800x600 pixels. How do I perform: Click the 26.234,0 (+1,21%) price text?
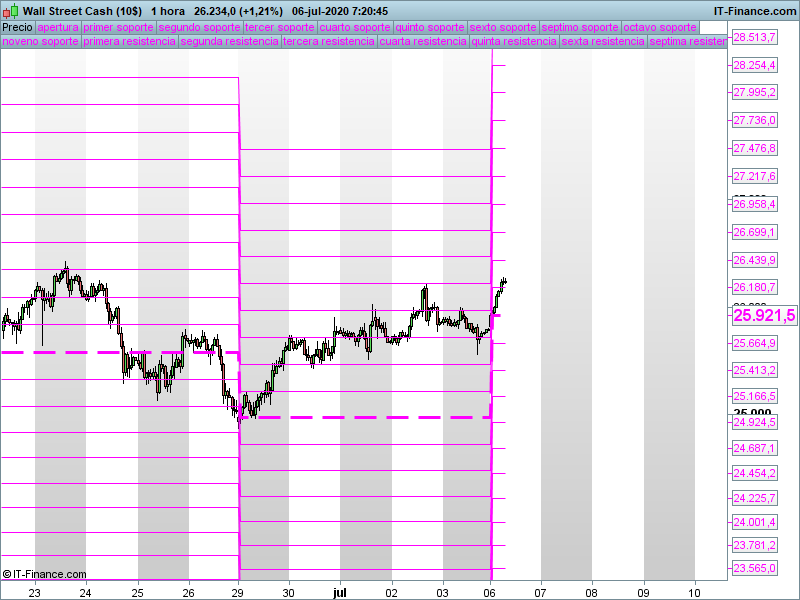[238, 11]
